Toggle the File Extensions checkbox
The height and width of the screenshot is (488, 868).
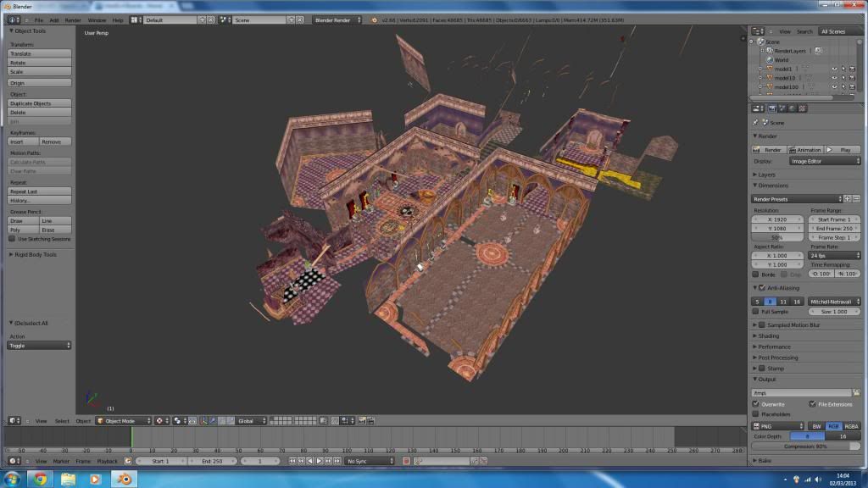pyautogui.click(x=812, y=404)
